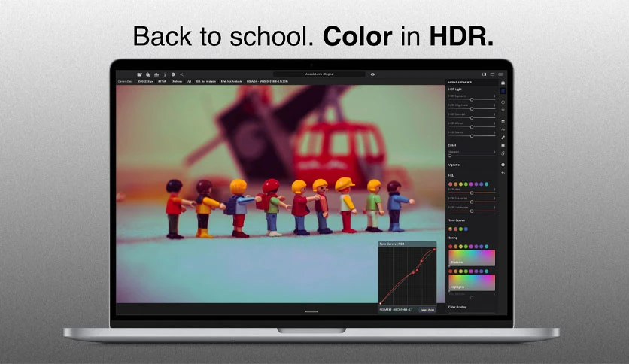
Task: Select the green tone curve channel
Action: [x=460, y=229]
